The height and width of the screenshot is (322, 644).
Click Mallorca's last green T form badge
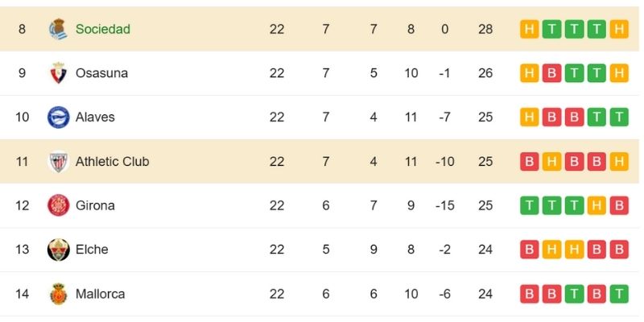618,294
